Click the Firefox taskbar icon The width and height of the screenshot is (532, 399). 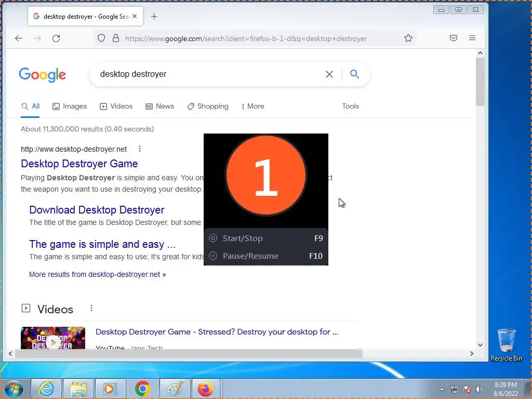[206, 389]
